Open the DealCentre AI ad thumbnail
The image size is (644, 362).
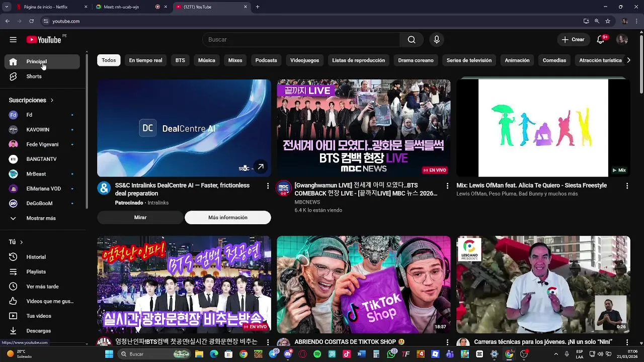coord(184,128)
